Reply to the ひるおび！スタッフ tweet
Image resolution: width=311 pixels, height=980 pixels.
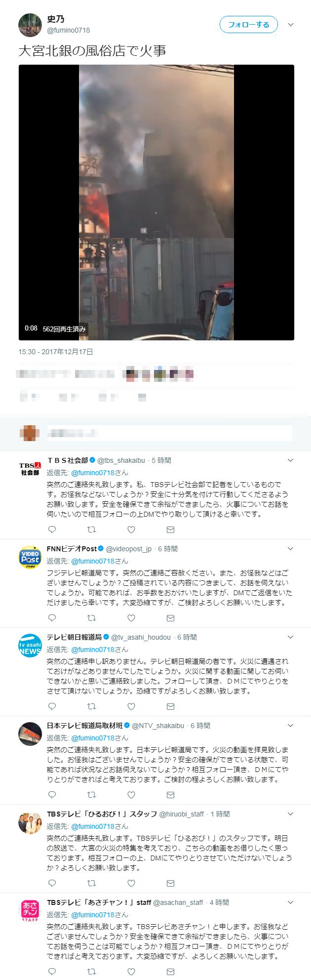[x=52, y=883]
